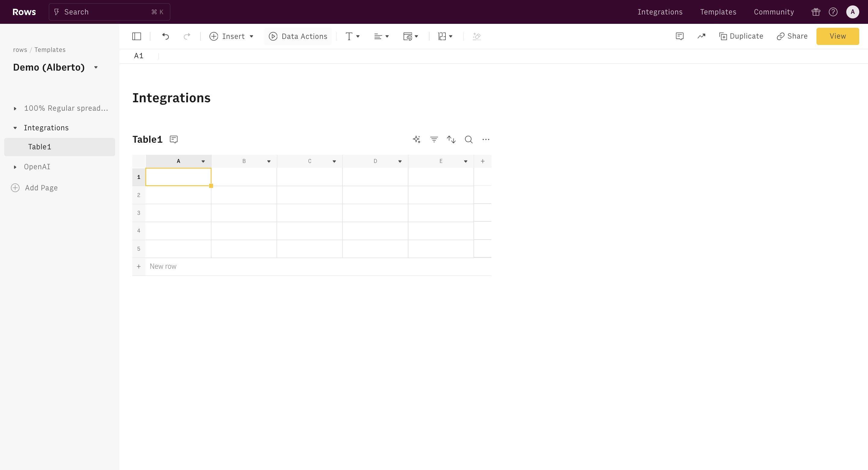The width and height of the screenshot is (868, 470).
Task: Collapse the Integrations page tree item
Action: pos(15,128)
